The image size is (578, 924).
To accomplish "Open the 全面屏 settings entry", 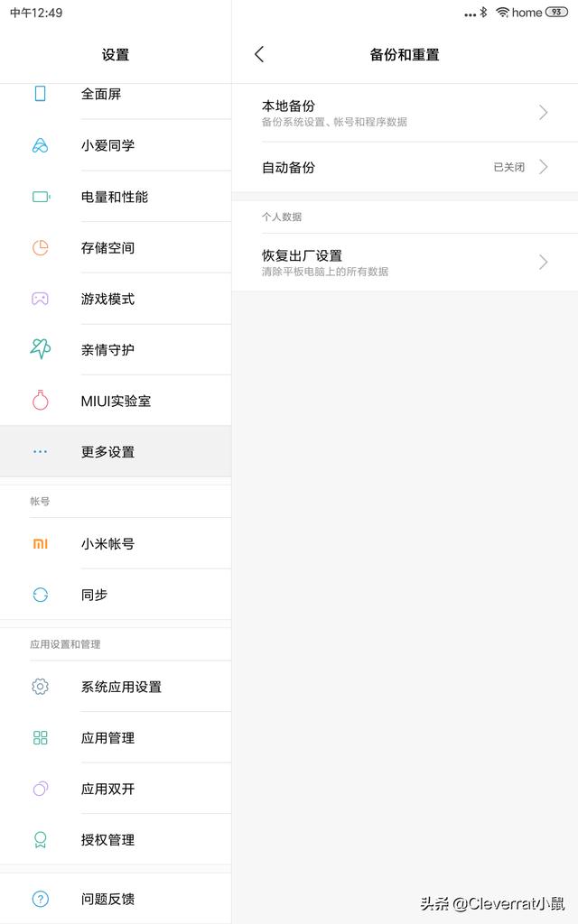I will pyautogui.click(x=116, y=94).
